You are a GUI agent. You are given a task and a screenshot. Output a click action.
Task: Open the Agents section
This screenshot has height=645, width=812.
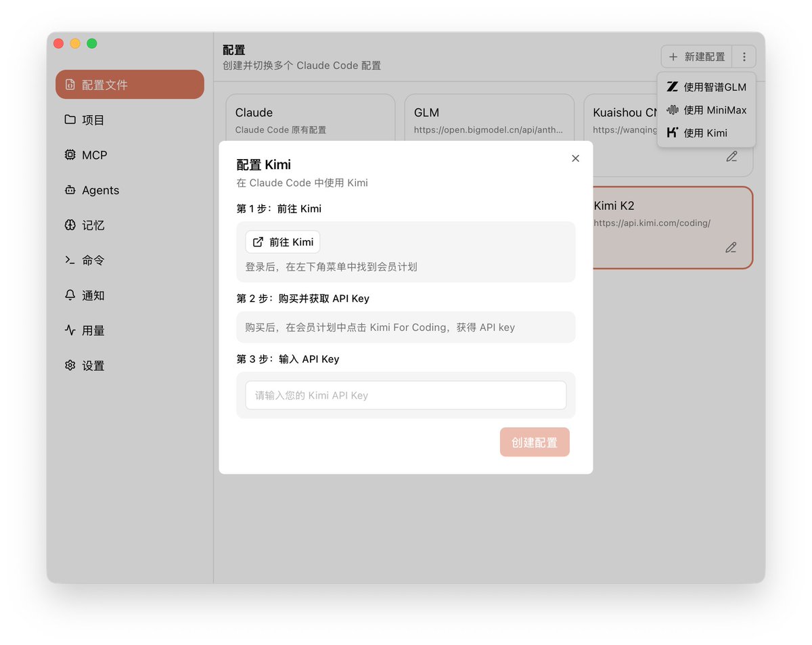tap(70, 190)
